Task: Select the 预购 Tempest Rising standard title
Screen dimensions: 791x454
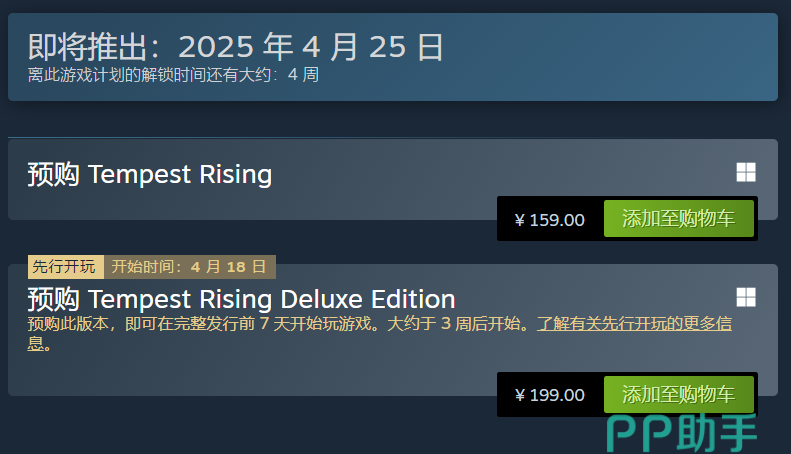Action: [x=150, y=175]
